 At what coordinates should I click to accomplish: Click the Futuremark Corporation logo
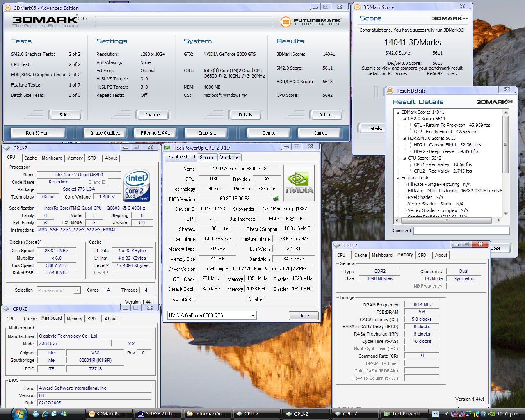tap(310, 22)
